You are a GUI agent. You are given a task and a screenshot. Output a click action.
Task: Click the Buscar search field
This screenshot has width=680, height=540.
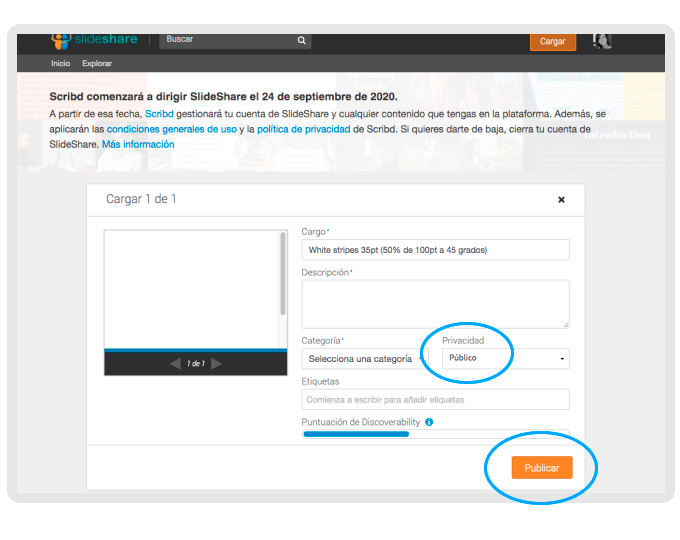click(235, 40)
